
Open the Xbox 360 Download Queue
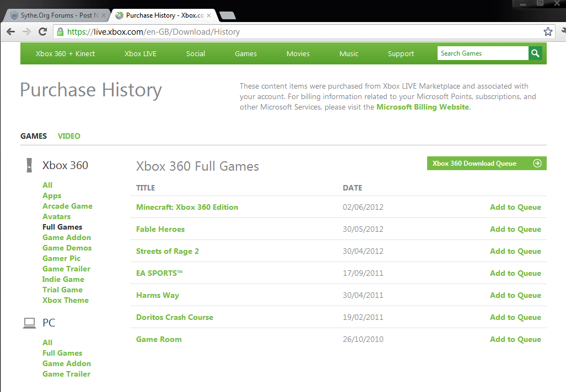(x=487, y=164)
